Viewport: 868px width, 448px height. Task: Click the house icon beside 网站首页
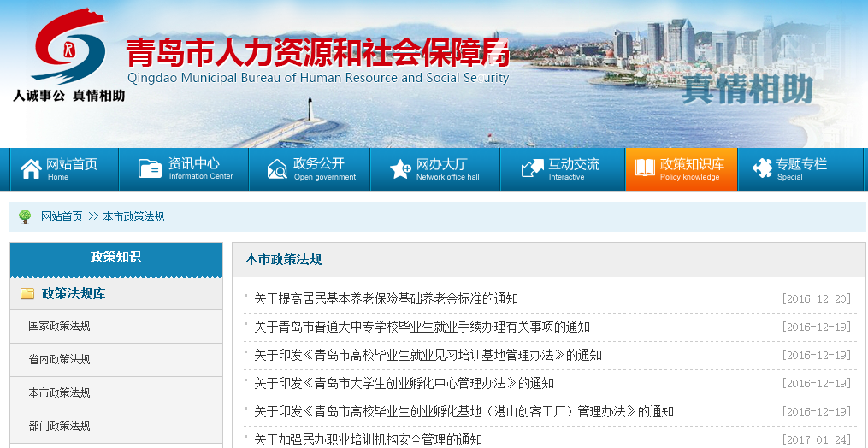(x=31, y=169)
